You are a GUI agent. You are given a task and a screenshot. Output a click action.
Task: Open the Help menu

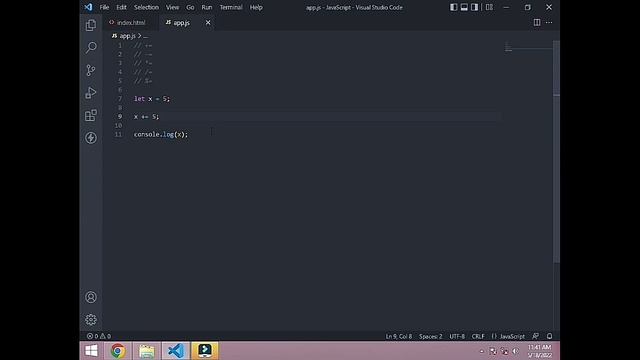(x=256, y=7)
